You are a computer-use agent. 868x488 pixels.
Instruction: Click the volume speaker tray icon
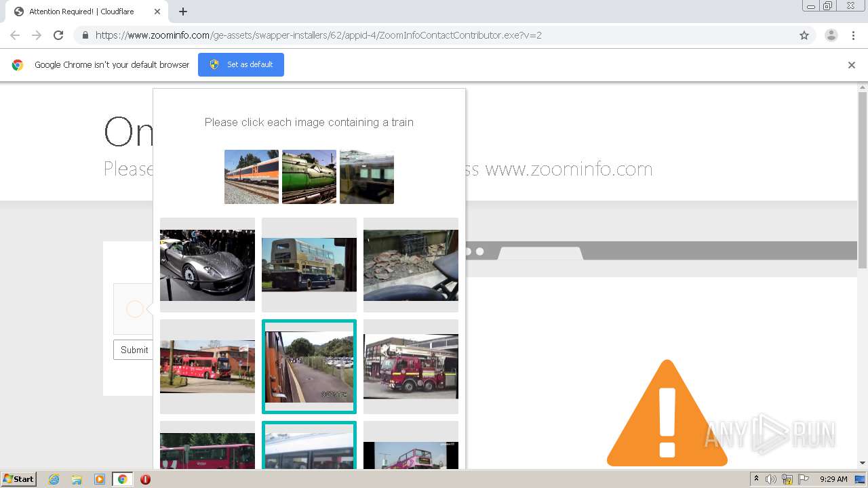point(771,479)
